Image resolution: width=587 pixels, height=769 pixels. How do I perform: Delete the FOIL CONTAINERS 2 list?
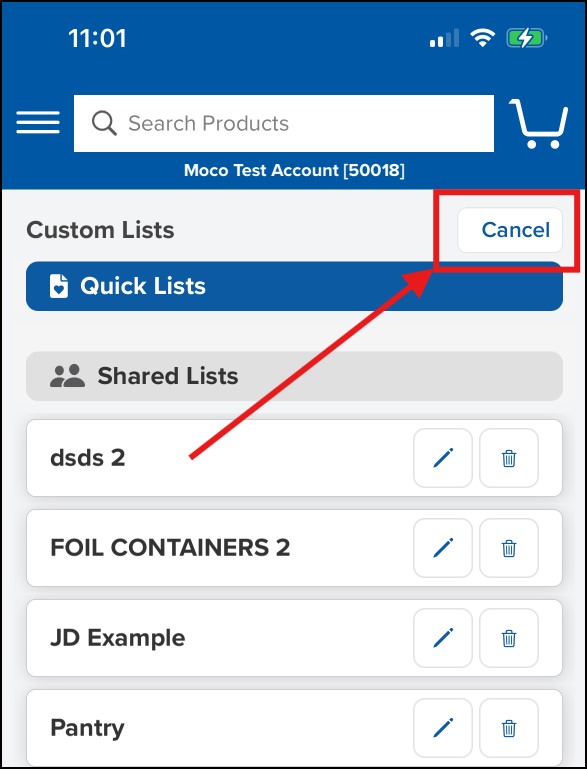pos(509,548)
